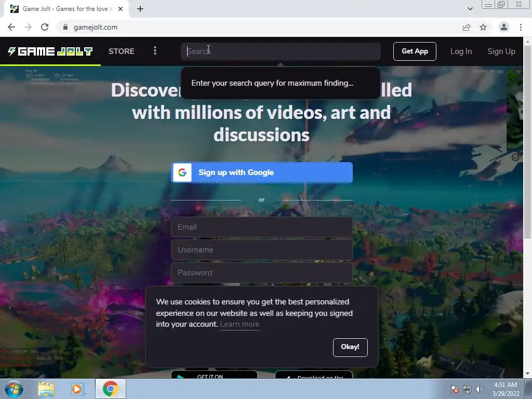Reload the current page
This screenshot has width=532, height=399.
click(x=45, y=27)
